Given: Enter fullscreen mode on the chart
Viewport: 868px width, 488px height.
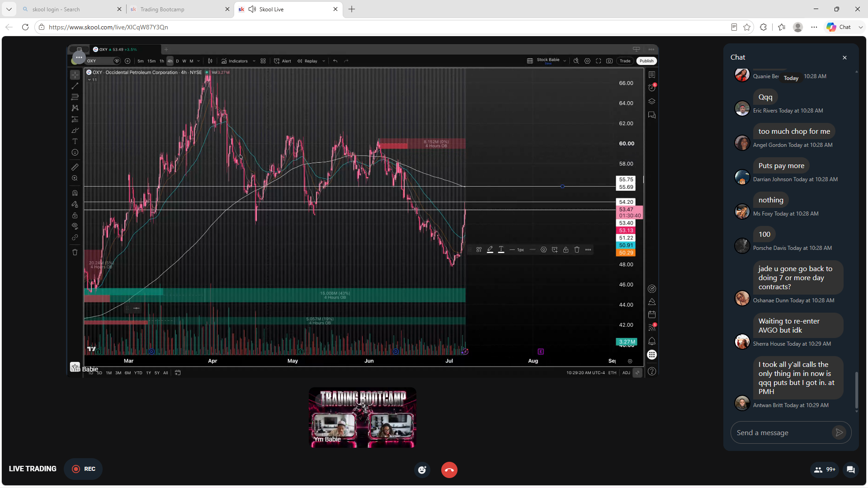Looking at the screenshot, I should (x=598, y=61).
